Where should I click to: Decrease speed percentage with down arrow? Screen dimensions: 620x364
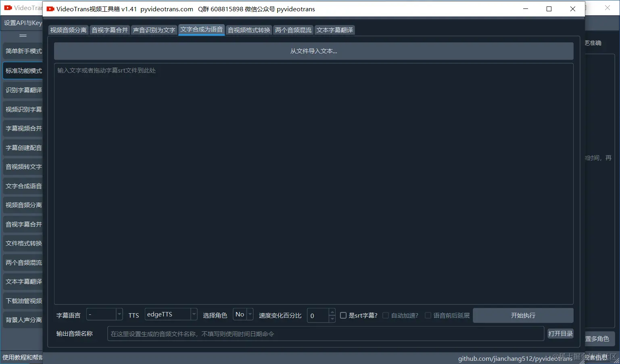(332, 319)
